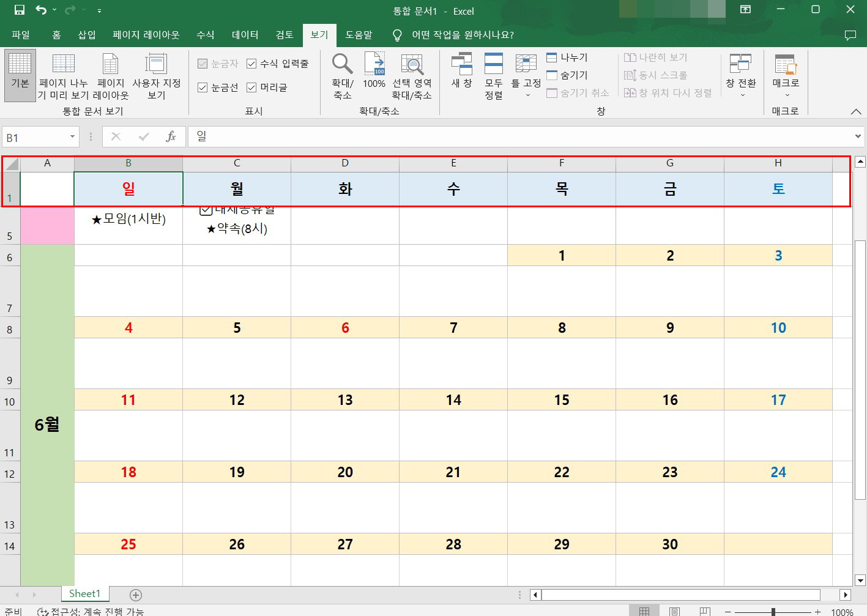Click horizontal scrollbar left arrow
Viewport: 867px width, 616px height.
535,595
